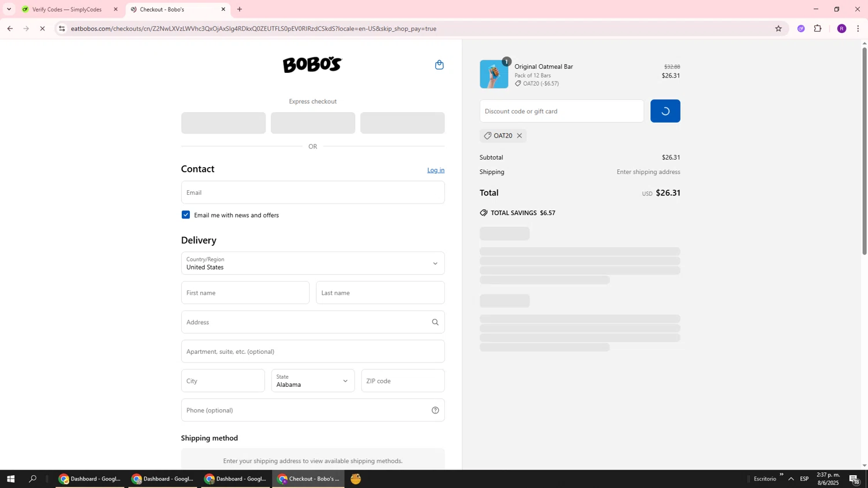Open a new browser tab

pyautogui.click(x=240, y=9)
